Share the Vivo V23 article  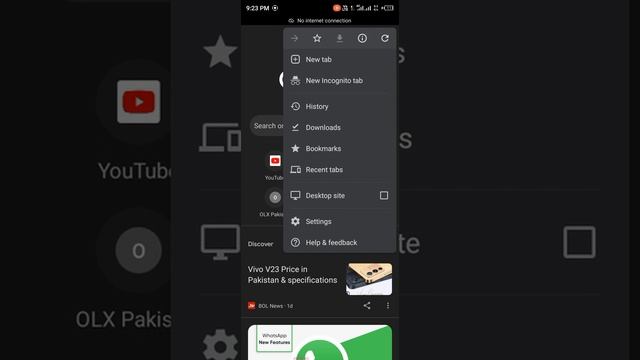click(367, 305)
